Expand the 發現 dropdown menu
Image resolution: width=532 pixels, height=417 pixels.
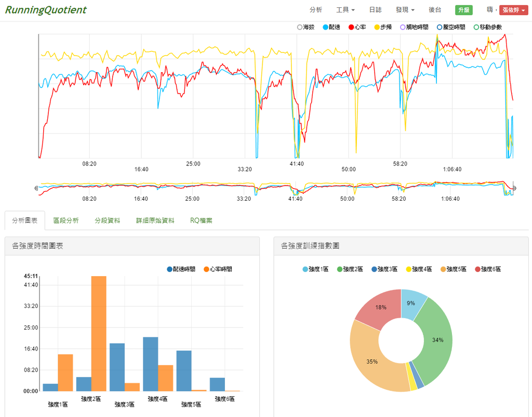point(405,10)
